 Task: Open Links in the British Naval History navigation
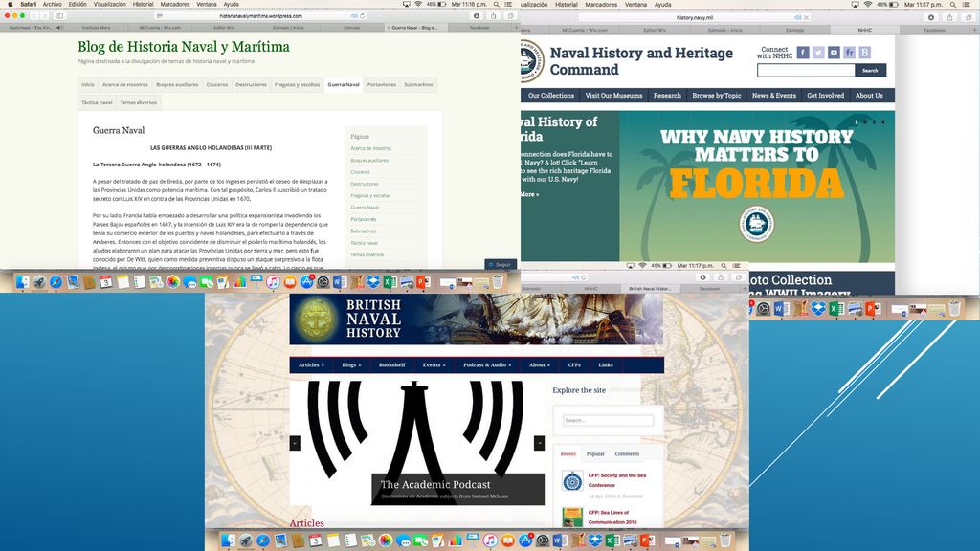[x=606, y=364]
